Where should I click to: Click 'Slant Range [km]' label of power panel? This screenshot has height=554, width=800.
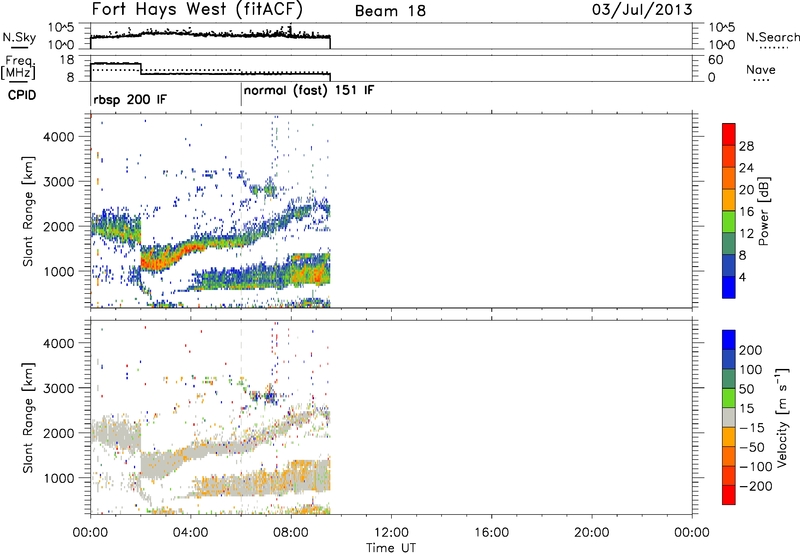[x=28, y=211]
